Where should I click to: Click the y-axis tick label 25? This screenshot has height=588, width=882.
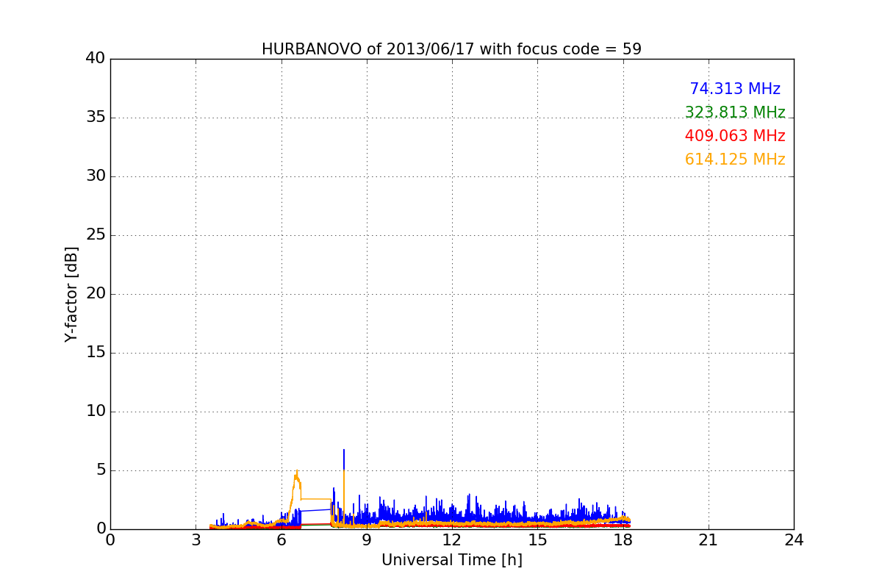96,235
